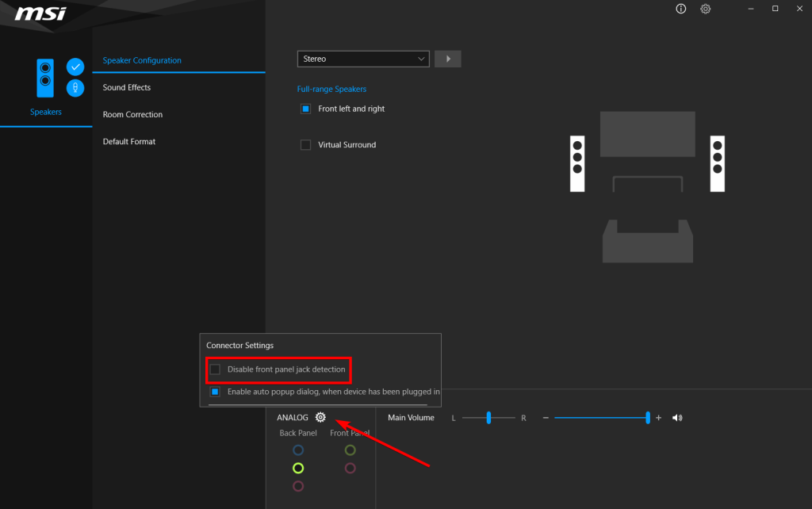Screen dimensions: 812x509
Task: Switch to the Sound Effects tab
Action: (127, 87)
